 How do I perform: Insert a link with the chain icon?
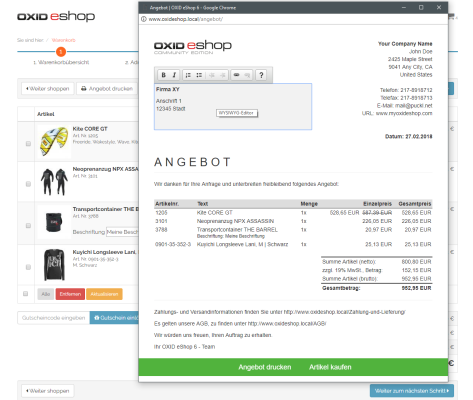236,75
